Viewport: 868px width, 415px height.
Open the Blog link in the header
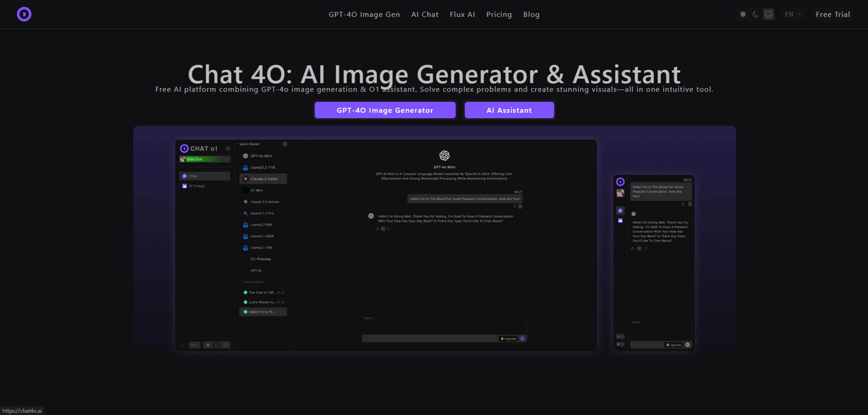(x=531, y=14)
